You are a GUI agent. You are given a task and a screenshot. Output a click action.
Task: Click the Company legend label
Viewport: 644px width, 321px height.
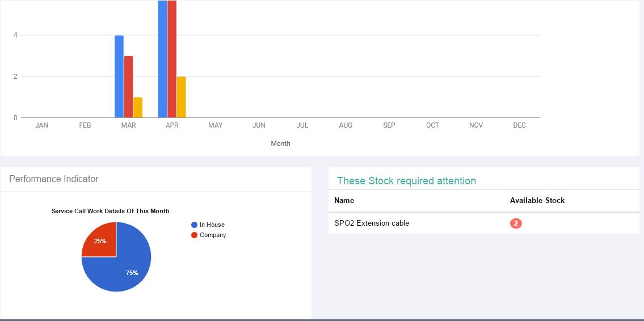coord(213,235)
